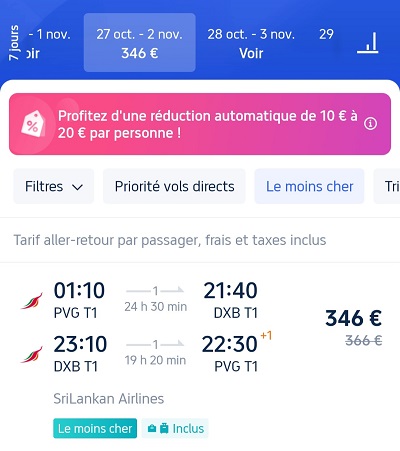Open the pink discount promotion banner
Screen dimensions: 400x451
click(x=200, y=124)
